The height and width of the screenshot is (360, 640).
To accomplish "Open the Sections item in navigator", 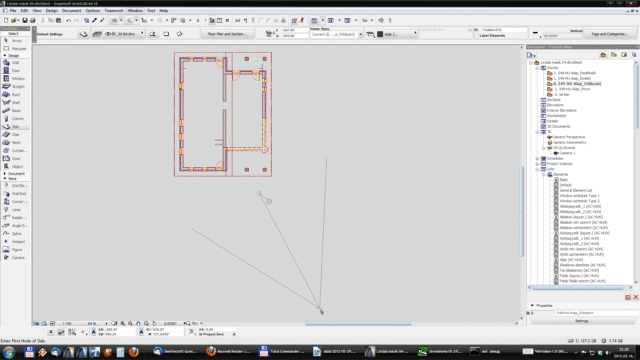I will (x=553, y=100).
